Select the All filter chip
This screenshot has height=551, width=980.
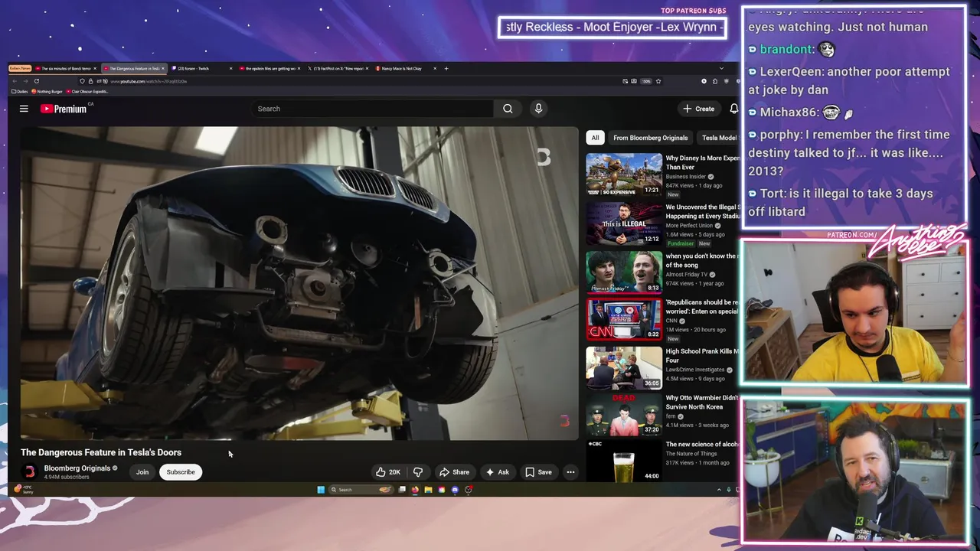595,138
